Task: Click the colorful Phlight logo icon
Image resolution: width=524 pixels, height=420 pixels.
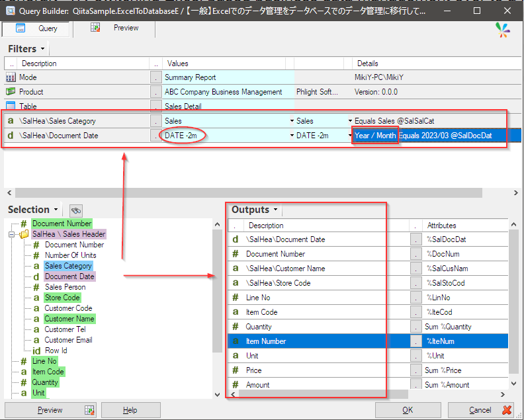Action: [503, 30]
